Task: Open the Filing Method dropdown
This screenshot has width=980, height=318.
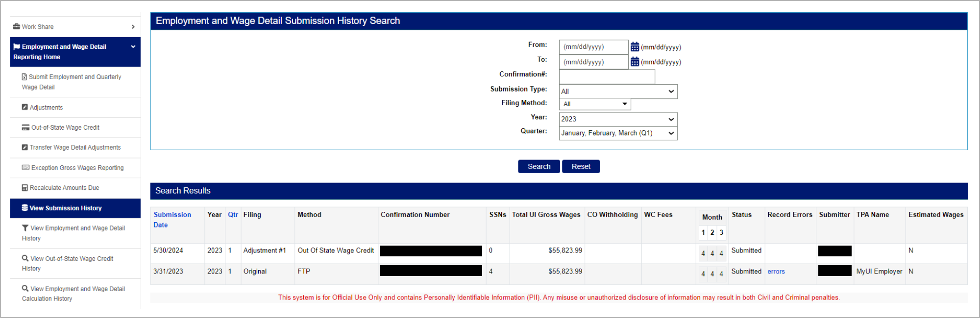Action: point(595,104)
